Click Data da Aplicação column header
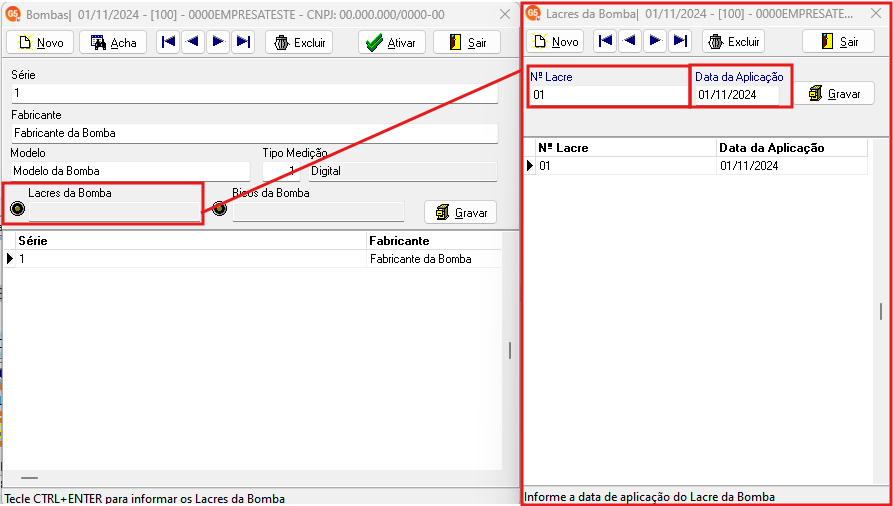The height and width of the screenshot is (506, 893). click(792, 148)
